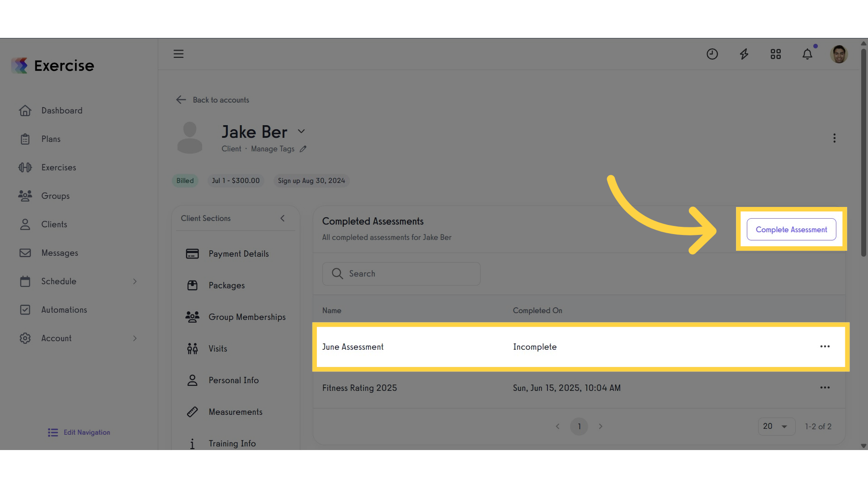Click the search magnifier icon

(337, 274)
